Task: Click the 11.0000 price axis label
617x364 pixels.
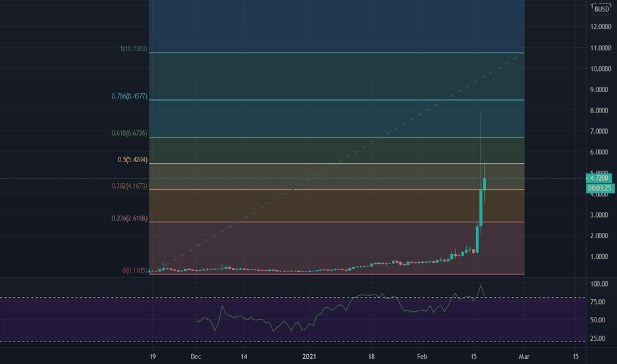Action: point(600,48)
